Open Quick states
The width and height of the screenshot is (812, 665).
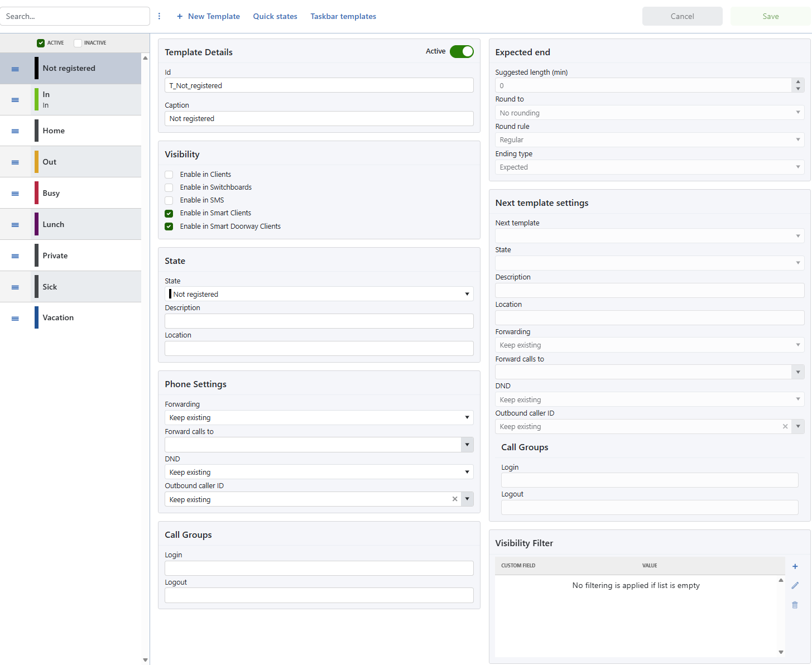coord(275,16)
